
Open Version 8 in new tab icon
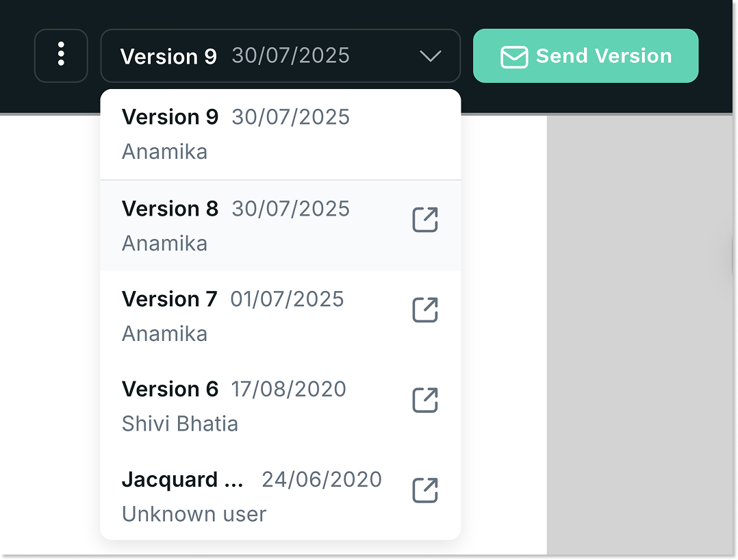(424, 220)
